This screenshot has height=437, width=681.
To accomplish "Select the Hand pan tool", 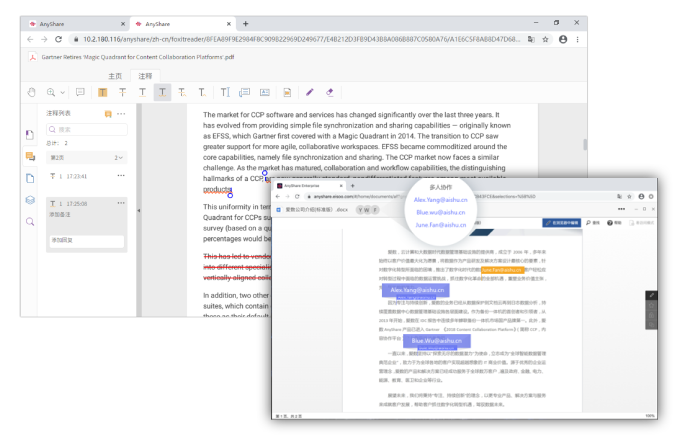I will coord(33,92).
